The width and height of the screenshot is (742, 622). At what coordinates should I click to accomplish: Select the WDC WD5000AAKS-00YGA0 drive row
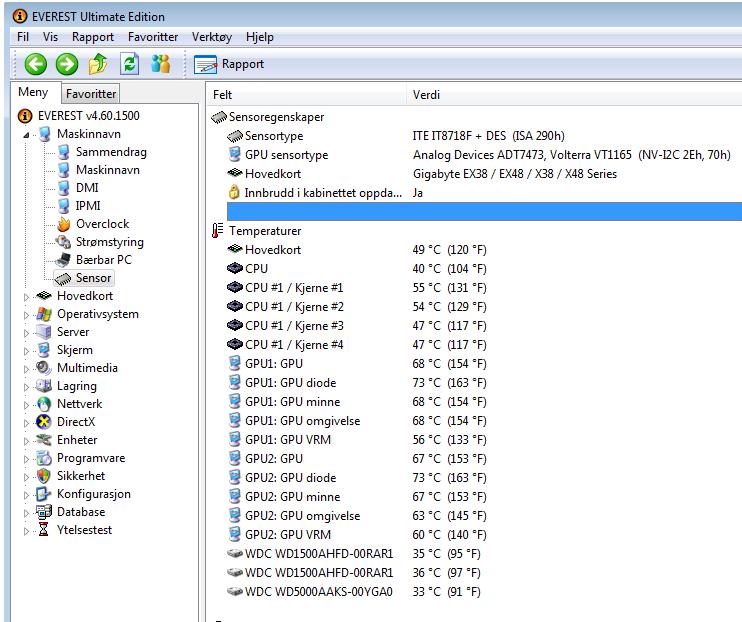click(484, 592)
